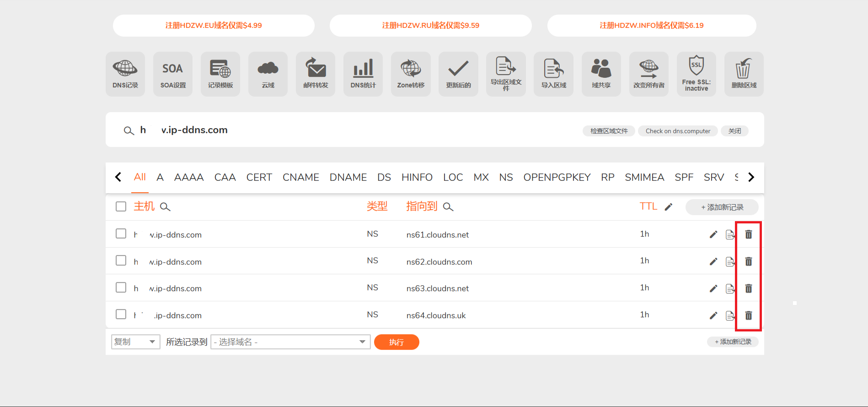Click the document icon for ns63.cloudns.net row
Image resolution: width=868 pixels, height=407 pixels.
click(730, 288)
